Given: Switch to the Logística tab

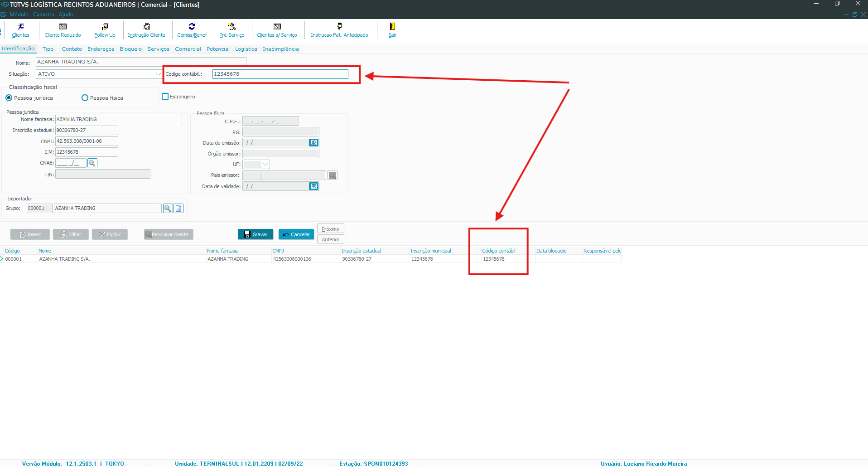Looking at the screenshot, I should (x=246, y=49).
